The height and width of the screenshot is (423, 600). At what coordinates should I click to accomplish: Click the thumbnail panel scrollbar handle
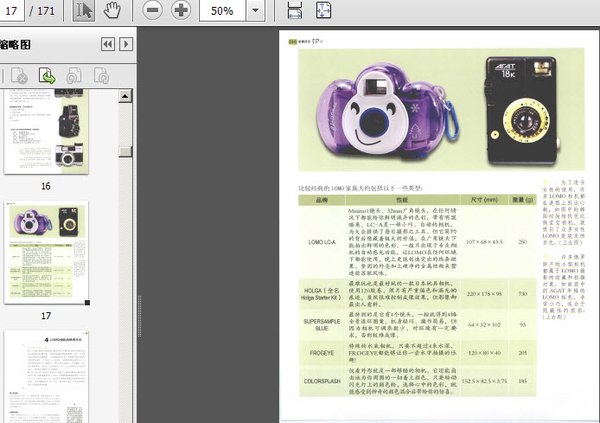coord(125,152)
